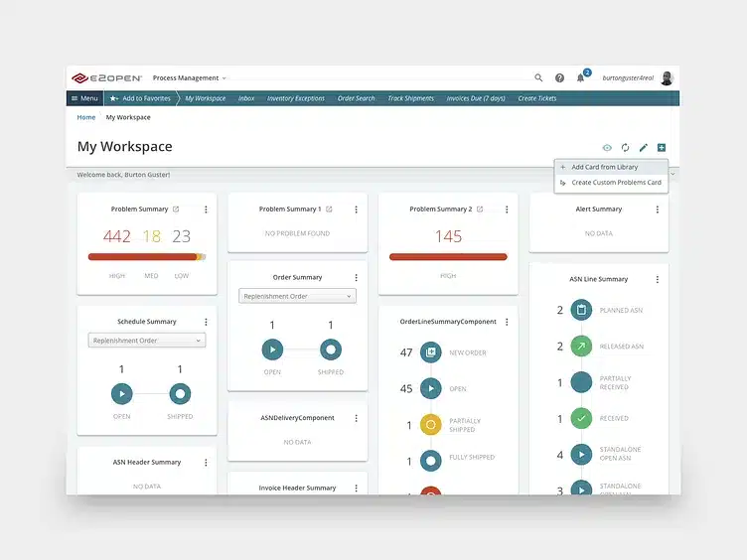The width and height of the screenshot is (747, 560).
Task: Click the Problem Summary 2 red bar
Action: (x=448, y=257)
